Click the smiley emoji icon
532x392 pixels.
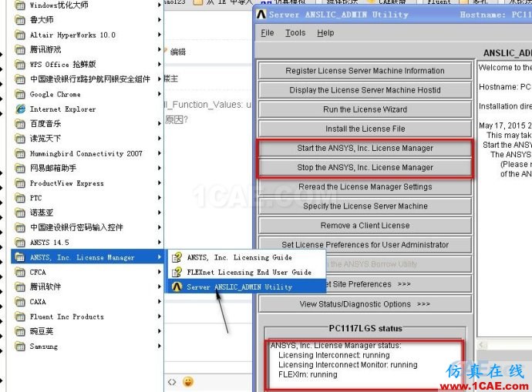coord(188,382)
